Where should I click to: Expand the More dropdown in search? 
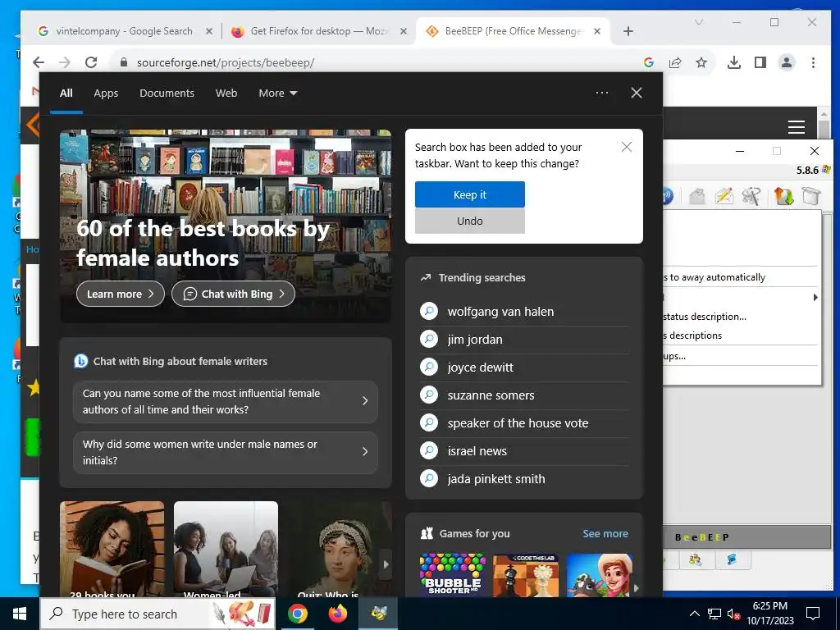(x=277, y=93)
